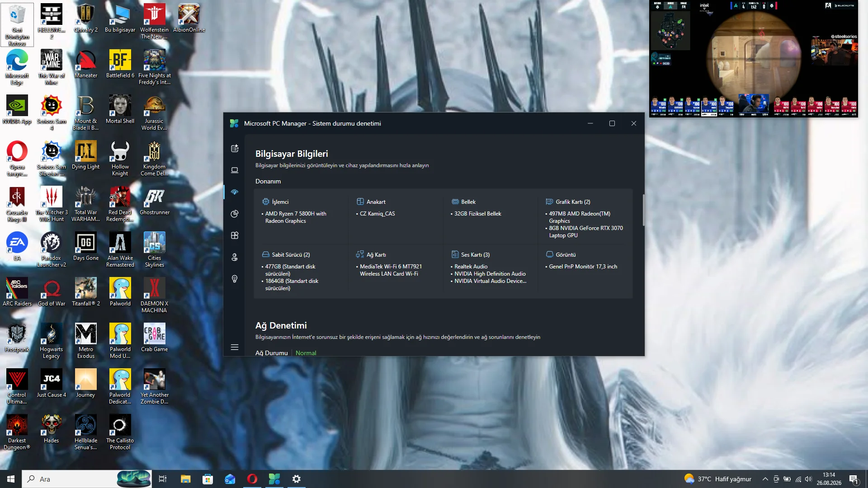Switch to Opera on the taskbar
Image resolution: width=868 pixels, height=488 pixels.
click(x=252, y=479)
